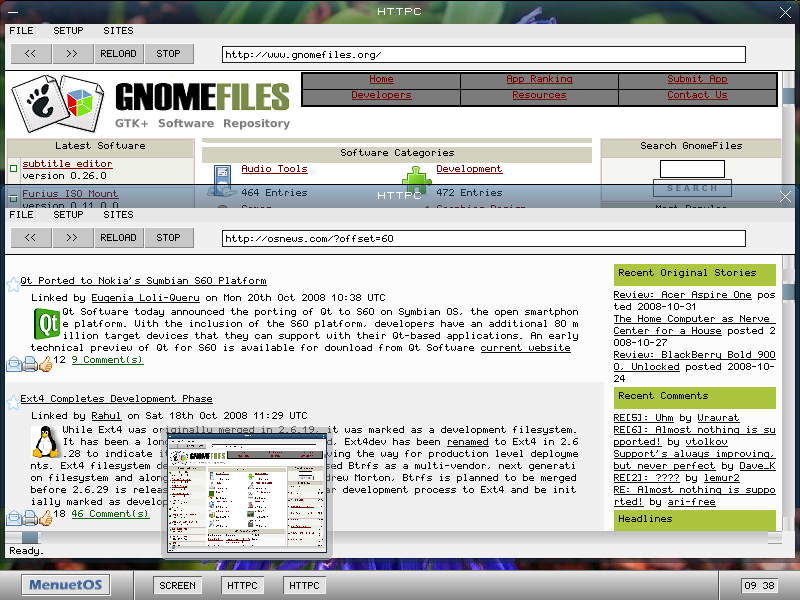Click the email icon under the Ext4 story

[x=14, y=518]
